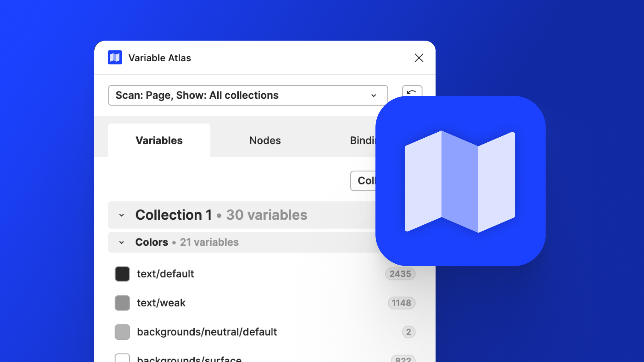Click the Variable Atlas plugin logo icon
Viewport: 644px width, 362px height.
115,58
